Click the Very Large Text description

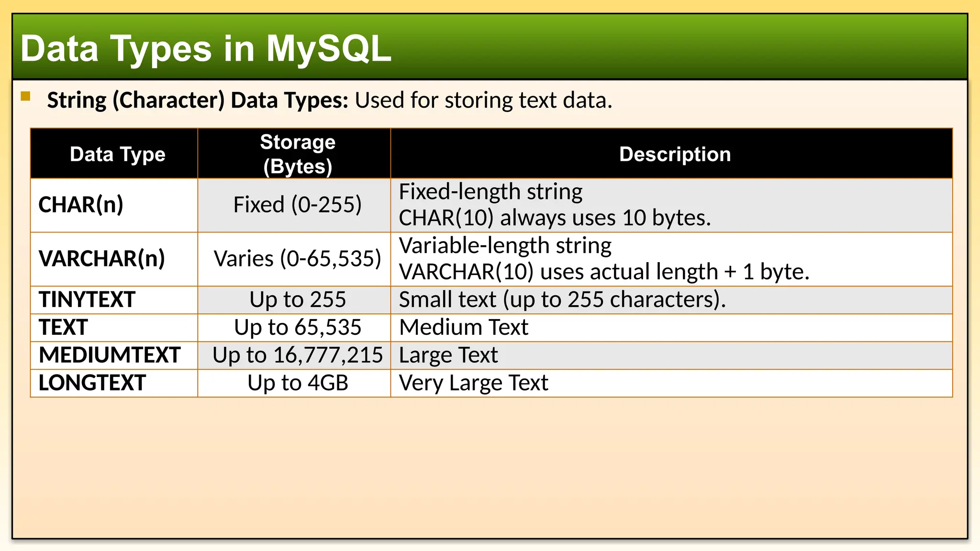pos(473,383)
